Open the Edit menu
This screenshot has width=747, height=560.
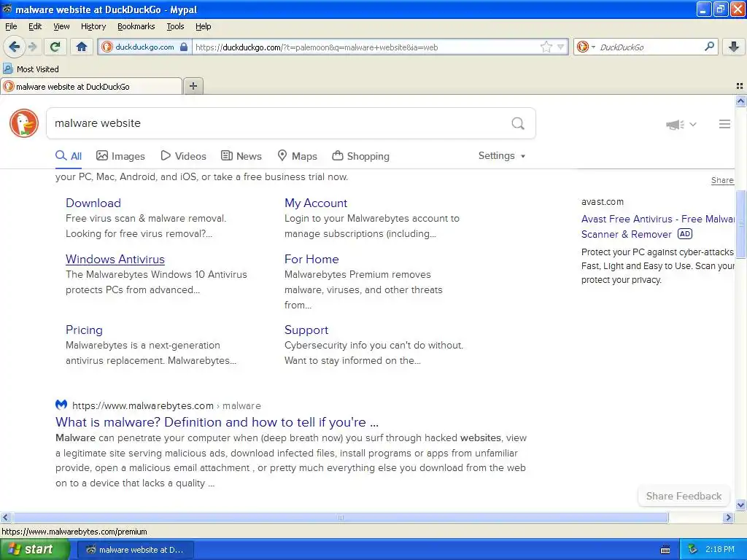35,26
